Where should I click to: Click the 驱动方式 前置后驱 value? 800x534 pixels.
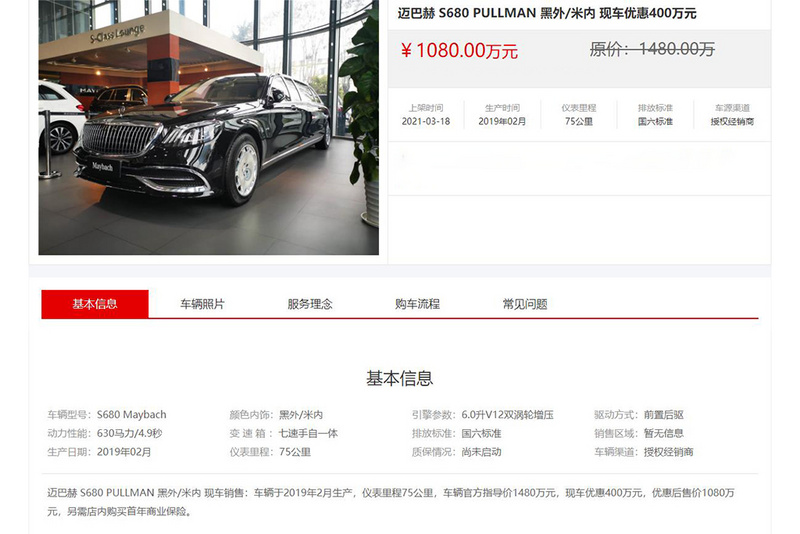tap(663, 415)
